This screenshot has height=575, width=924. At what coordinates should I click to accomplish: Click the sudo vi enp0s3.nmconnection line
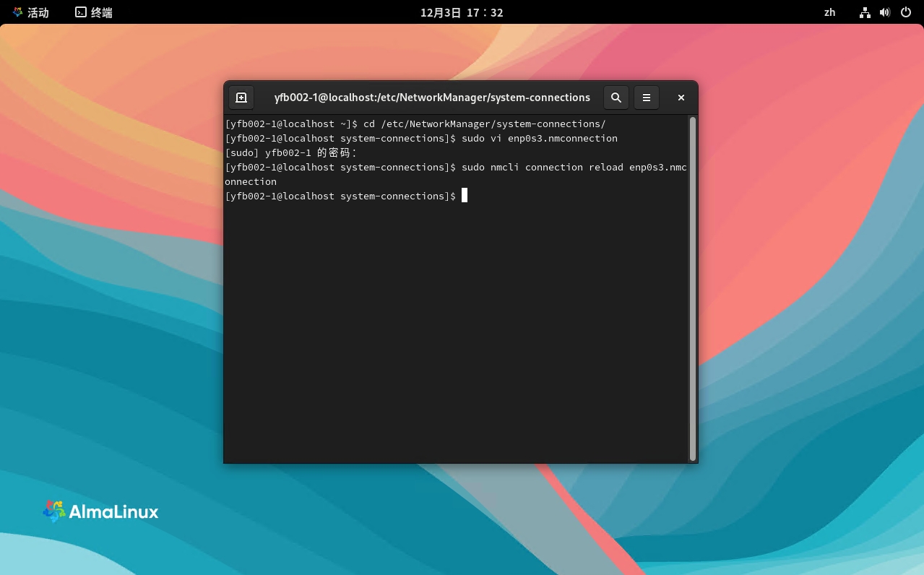coord(421,138)
